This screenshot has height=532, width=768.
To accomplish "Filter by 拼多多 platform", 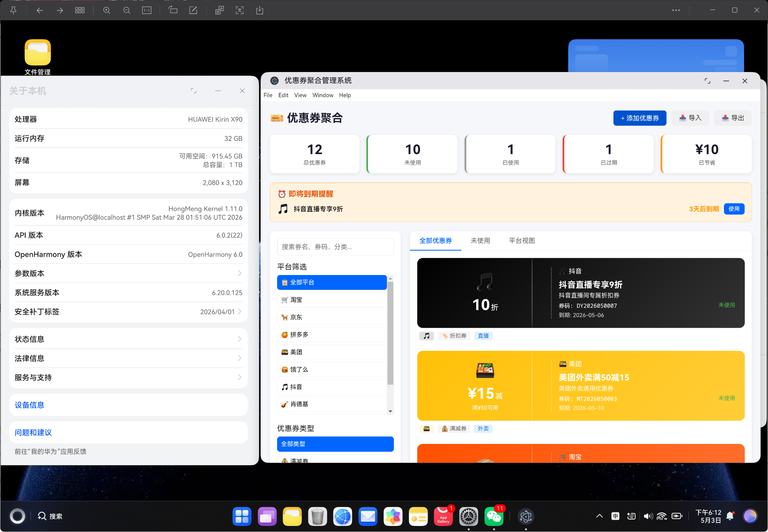I will point(332,335).
